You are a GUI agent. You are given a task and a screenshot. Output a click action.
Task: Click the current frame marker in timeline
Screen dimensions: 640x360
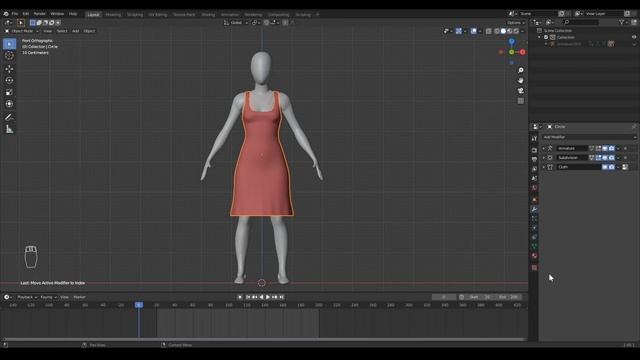[x=139, y=305]
